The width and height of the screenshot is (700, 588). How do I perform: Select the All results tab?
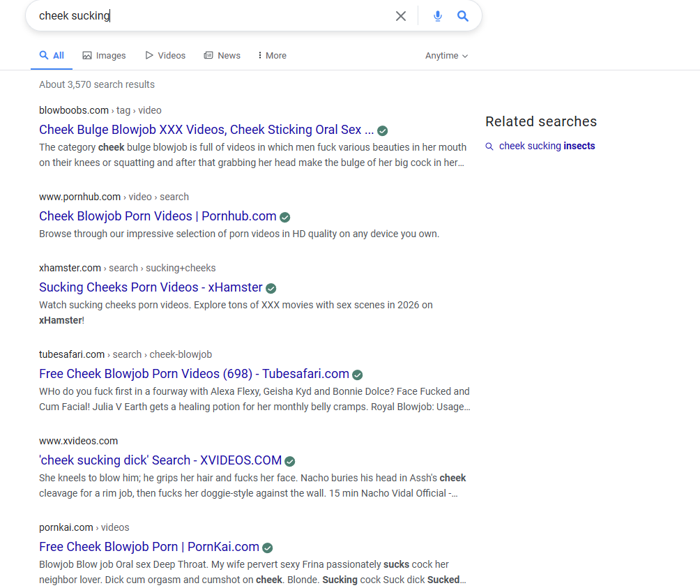pyautogui.click(x=52, y=56)
